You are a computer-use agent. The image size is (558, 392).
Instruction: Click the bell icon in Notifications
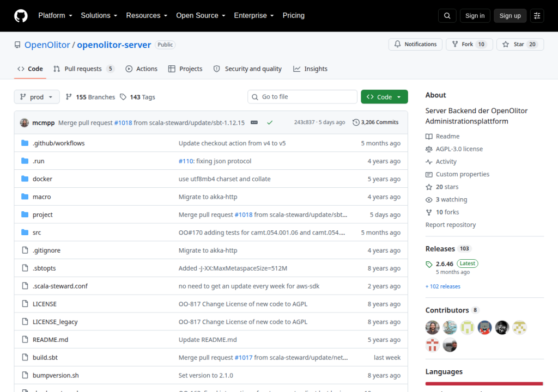[397, 44]
